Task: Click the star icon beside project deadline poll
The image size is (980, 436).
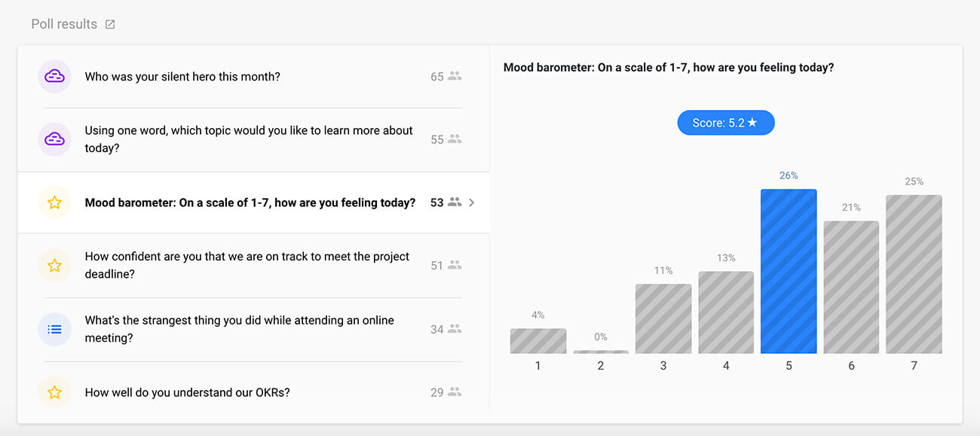Action: (x=54, y=265)
